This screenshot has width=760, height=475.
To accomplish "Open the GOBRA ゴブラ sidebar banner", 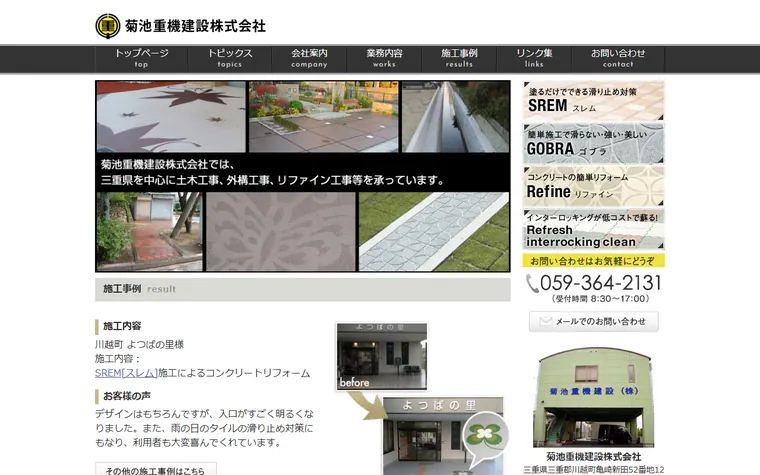I will (x=593, y=143).
